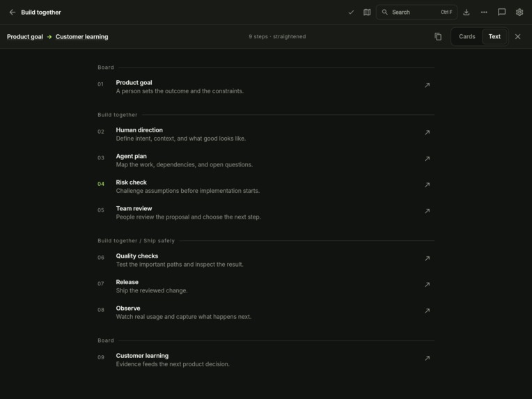Open the comments icon

[502, 13]
